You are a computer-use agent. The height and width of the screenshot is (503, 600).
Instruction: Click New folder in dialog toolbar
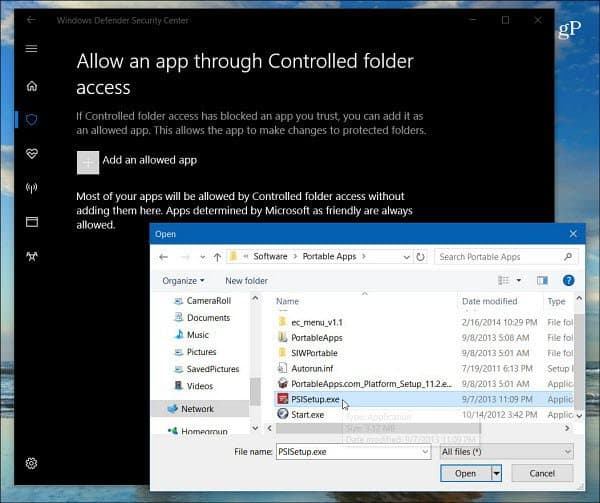[246, 281]
